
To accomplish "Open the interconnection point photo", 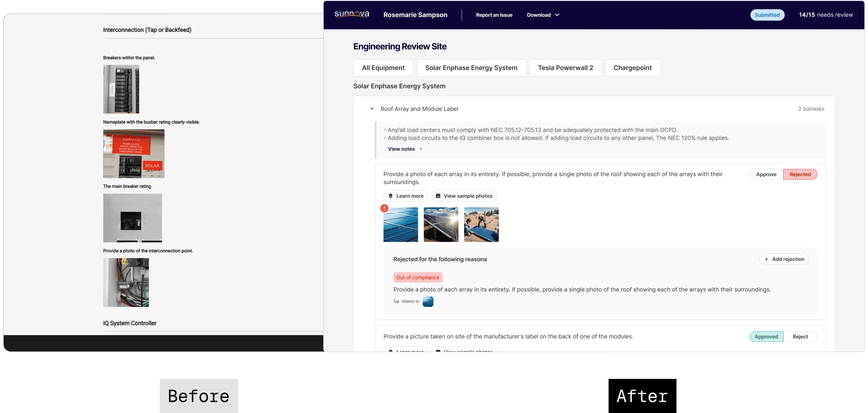I will coord(126,282).
